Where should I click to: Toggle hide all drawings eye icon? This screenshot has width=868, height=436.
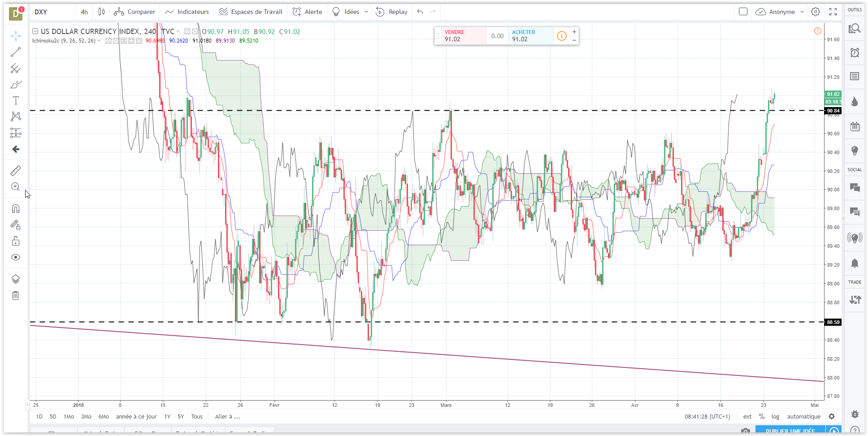(x=16, y=257)
